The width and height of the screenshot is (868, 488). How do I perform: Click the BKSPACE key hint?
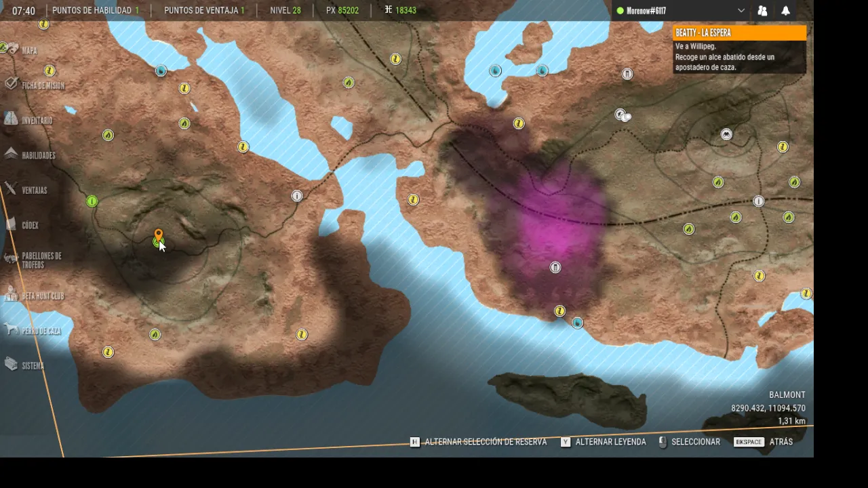[x=749, y=442]
